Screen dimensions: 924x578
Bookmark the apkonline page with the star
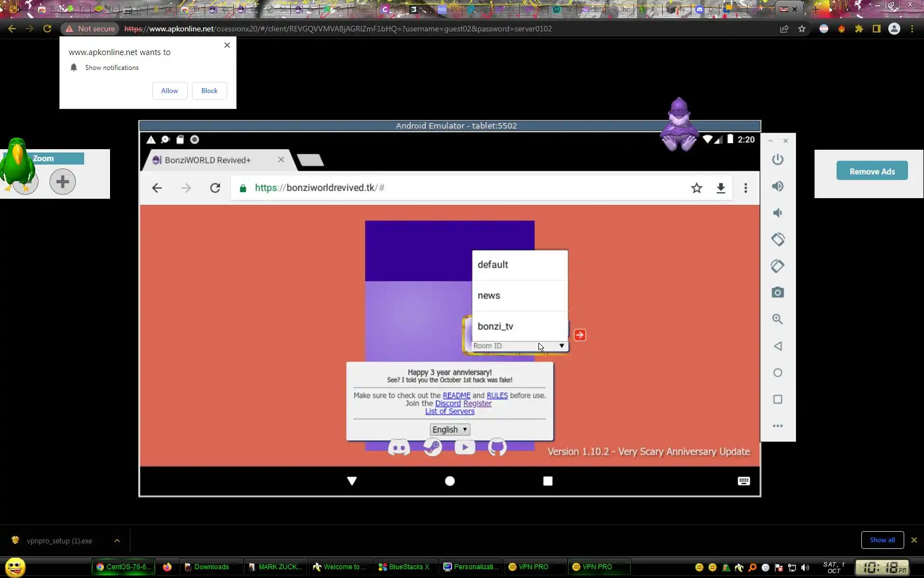802,29
